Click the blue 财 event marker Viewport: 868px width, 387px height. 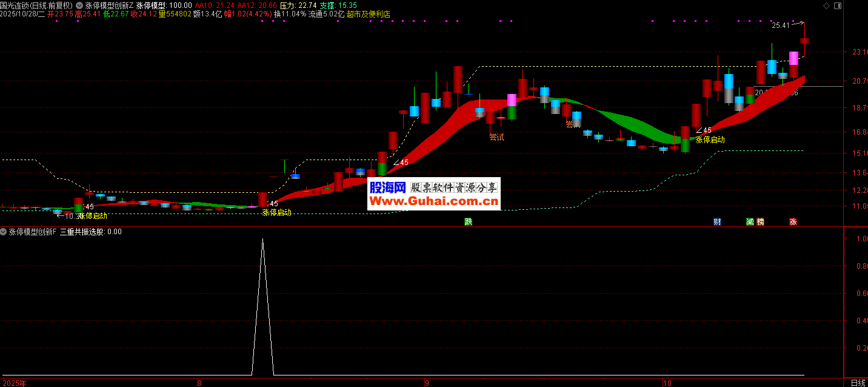(x=717, y=222)
